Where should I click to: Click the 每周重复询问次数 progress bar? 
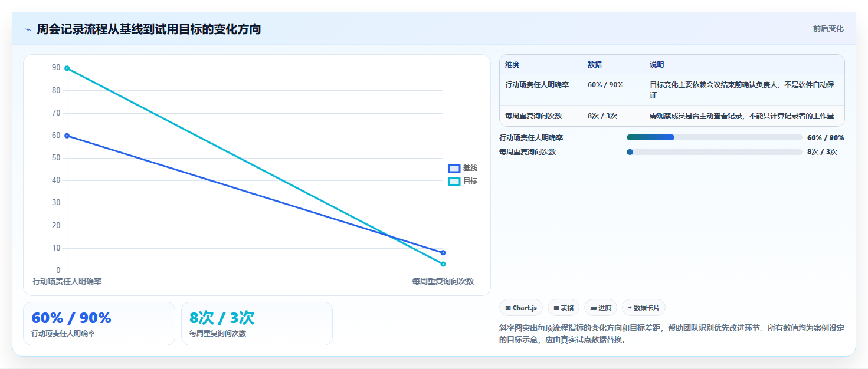coord(714,152)
